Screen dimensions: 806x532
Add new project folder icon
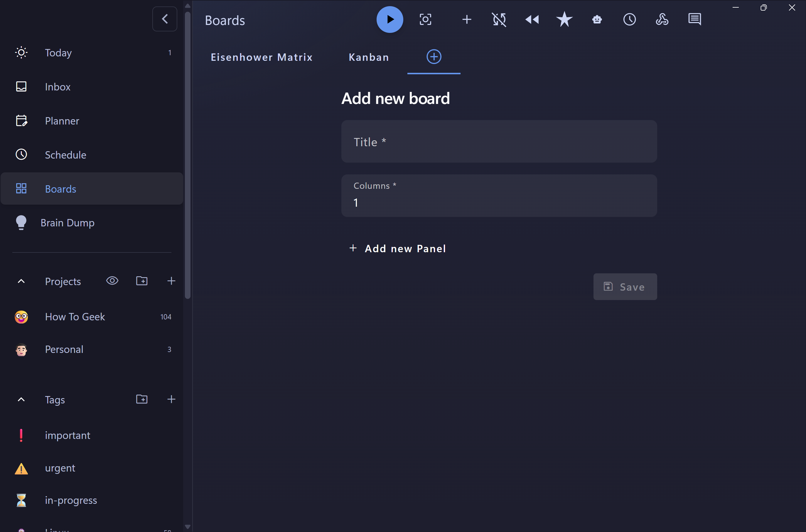coord(142,281)
